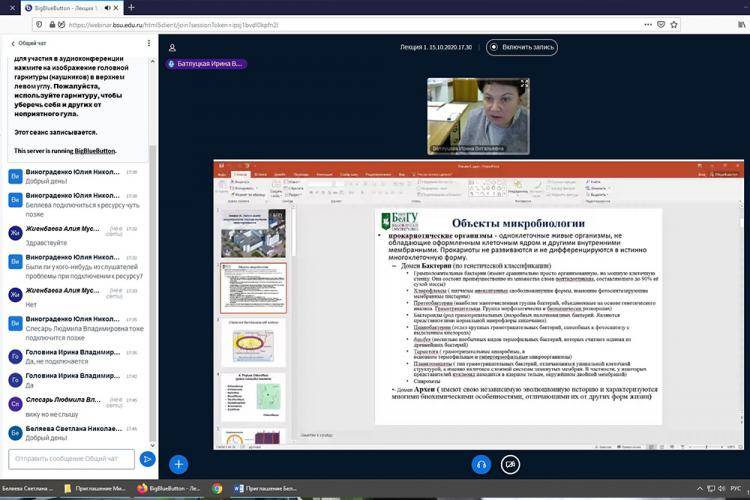Click the 'Включить запись' record button

(x=521, y=47)
